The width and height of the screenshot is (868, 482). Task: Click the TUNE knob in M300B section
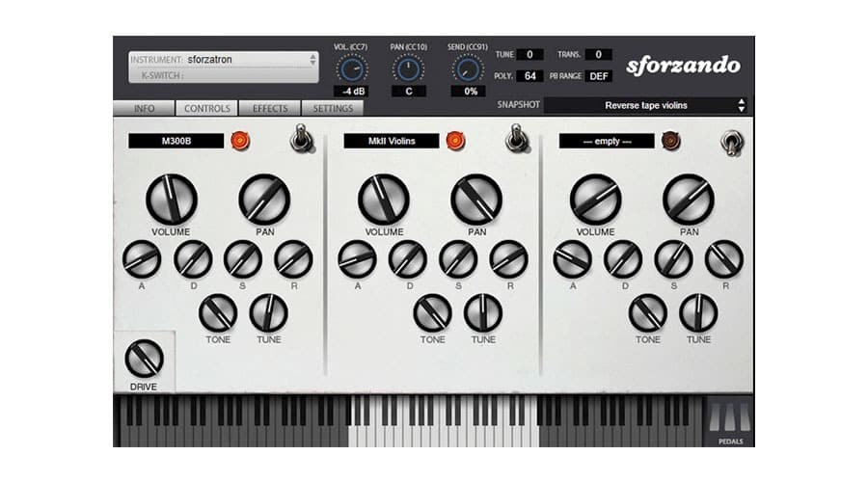pos(268,313)
